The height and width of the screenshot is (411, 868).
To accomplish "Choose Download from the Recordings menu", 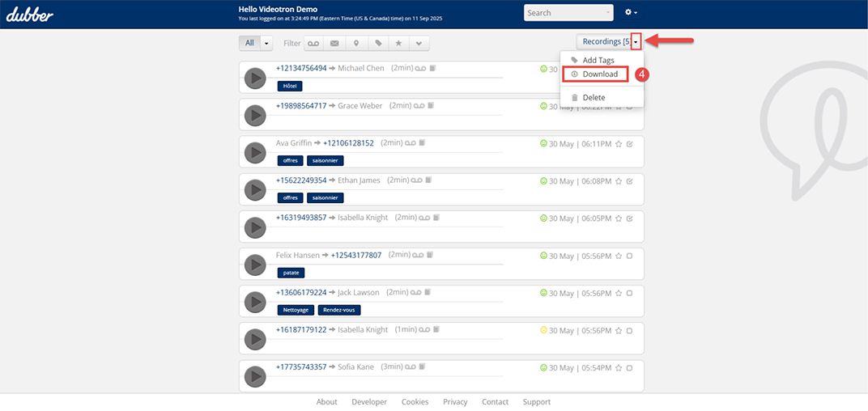I will click(x=600, y=74).
